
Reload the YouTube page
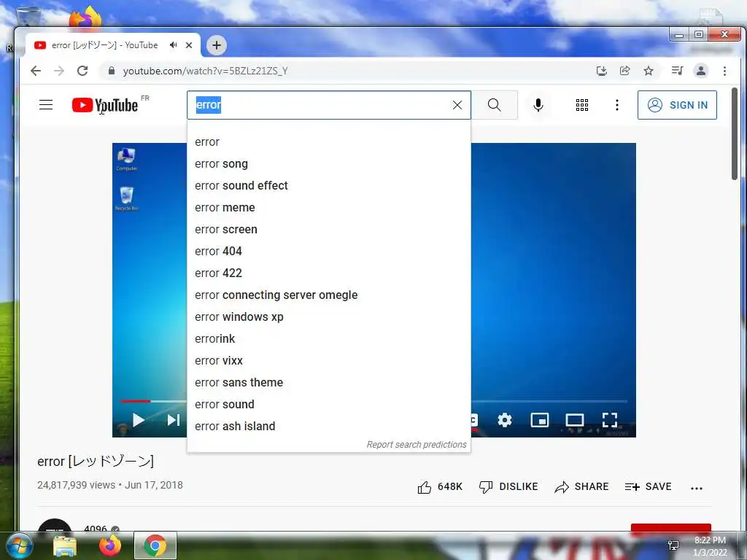[x=82, y=71]
